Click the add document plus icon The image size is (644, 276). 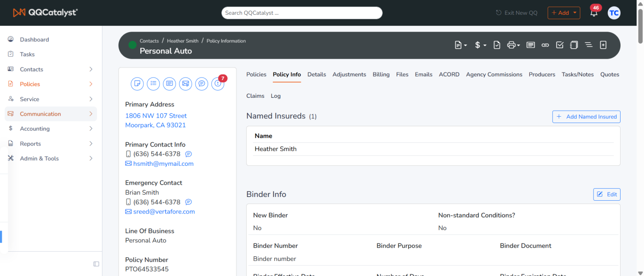click(x=603, y=45)
